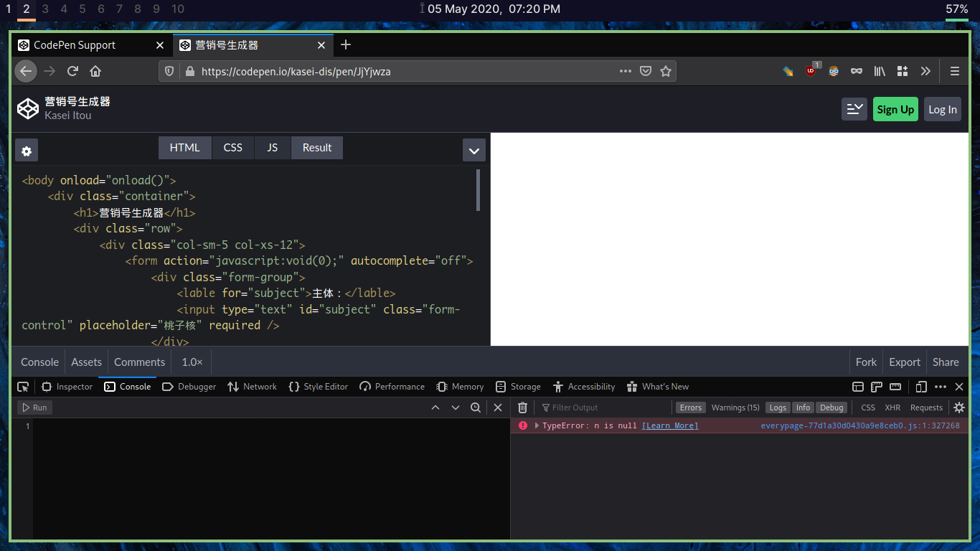This screenshot has width=980, height=551.
Task: Open the Firefox Library toolbar icon
Action: 880,71
